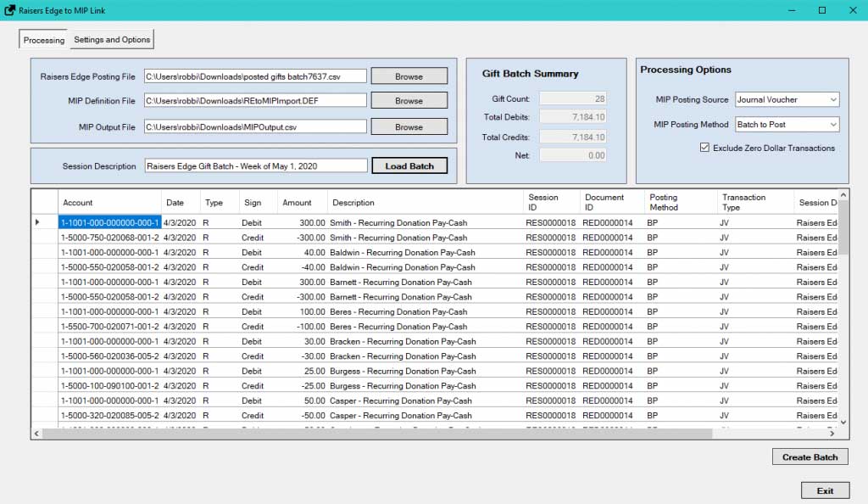Click the vertical scrollbar thumb
Image resolution: width=868 pixels, height=504 pixels.
(x=843, y=228)
